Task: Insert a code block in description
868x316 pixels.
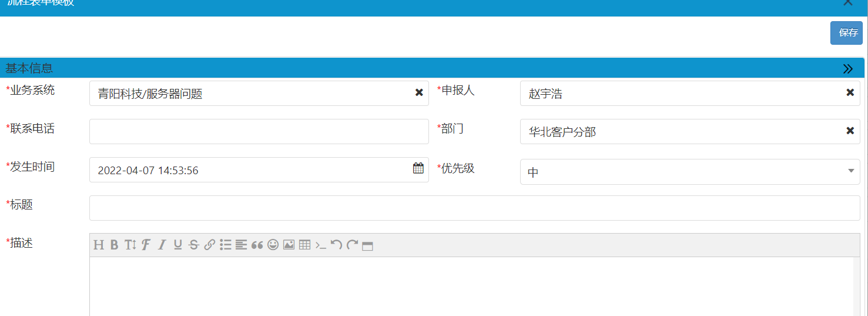Action: 320,245
